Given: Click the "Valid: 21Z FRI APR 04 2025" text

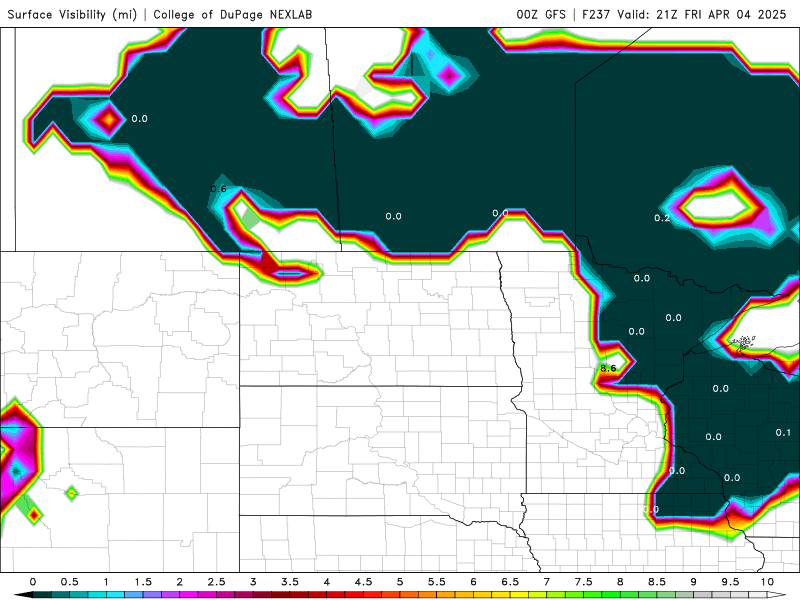Looking at the screenshot, I should coord(702,14).
